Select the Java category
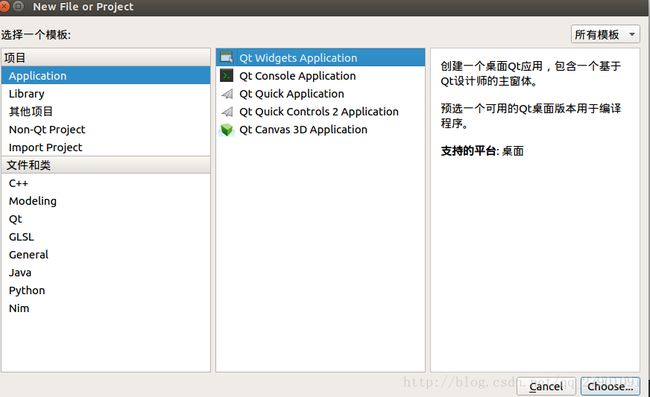Image resolution: width=650 pixels, height=397 pixels. 106,272
